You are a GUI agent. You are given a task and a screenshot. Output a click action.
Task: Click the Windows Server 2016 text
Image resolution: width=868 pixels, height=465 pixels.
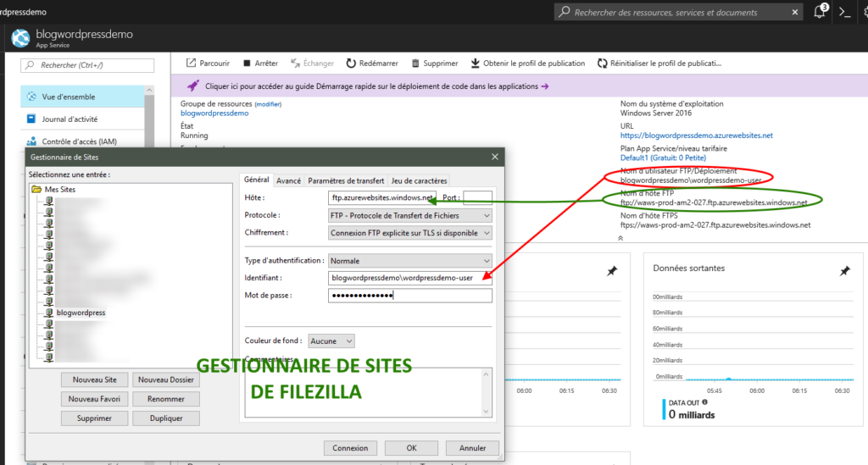coord(656,113)
